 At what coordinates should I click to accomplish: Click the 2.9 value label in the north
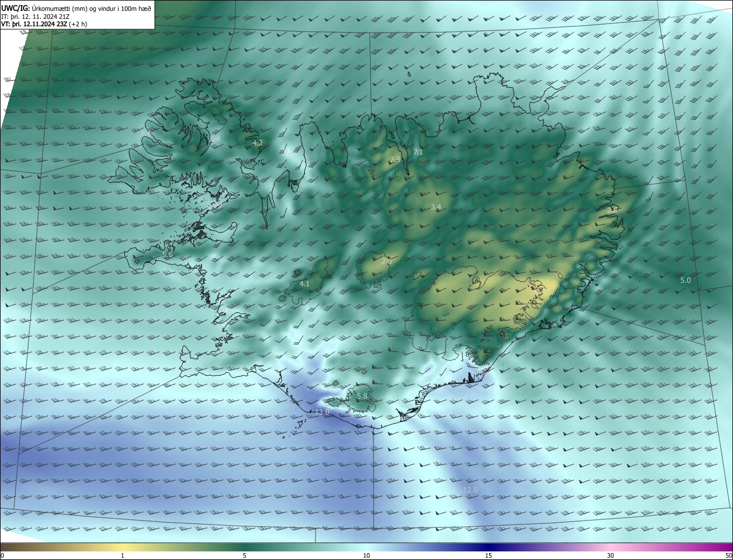coord(395,159)
